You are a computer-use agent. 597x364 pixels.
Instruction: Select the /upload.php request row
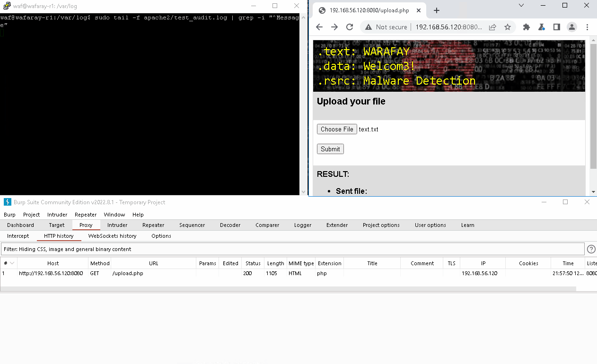coord(298,273)
